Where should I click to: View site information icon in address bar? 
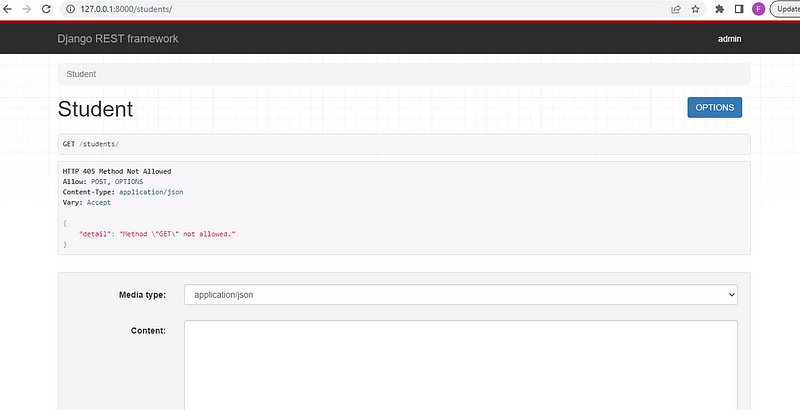pyautogui.click(x=70, y=9)
